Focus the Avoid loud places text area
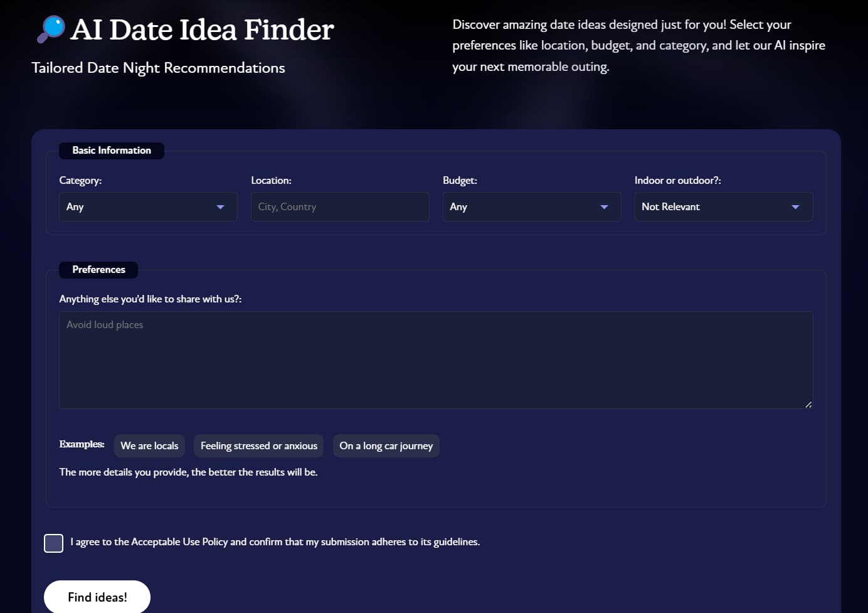This screenshot has width=868, height=613. pos(436,360)
